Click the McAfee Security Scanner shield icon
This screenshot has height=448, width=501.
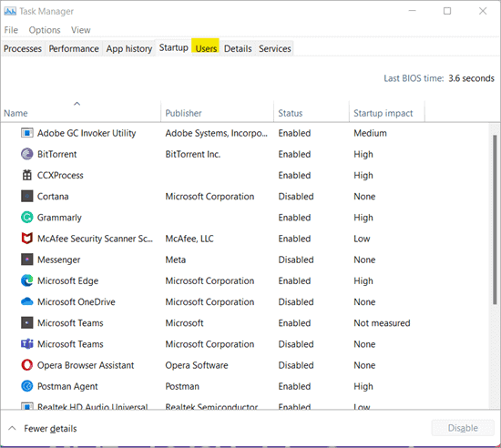26,239
